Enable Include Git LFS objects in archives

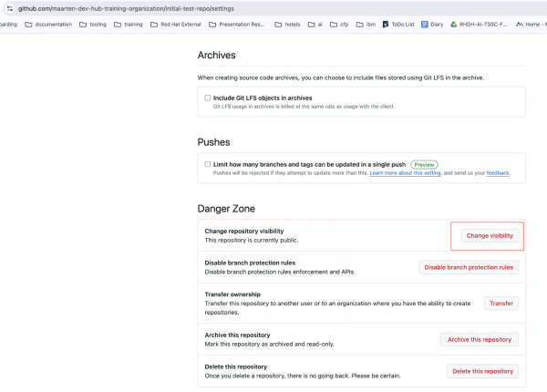(x=208, y=98)
